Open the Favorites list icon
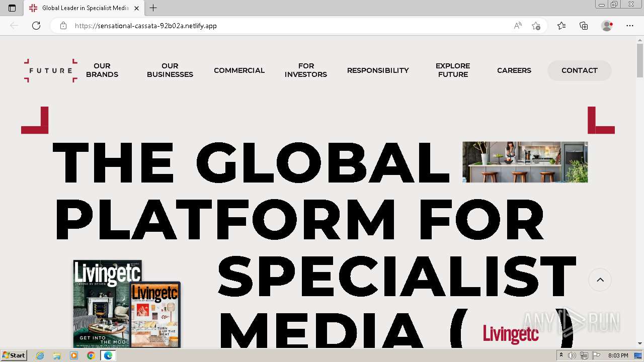The height and width of the screenshot is (362, 644). (x=561, y=26)
